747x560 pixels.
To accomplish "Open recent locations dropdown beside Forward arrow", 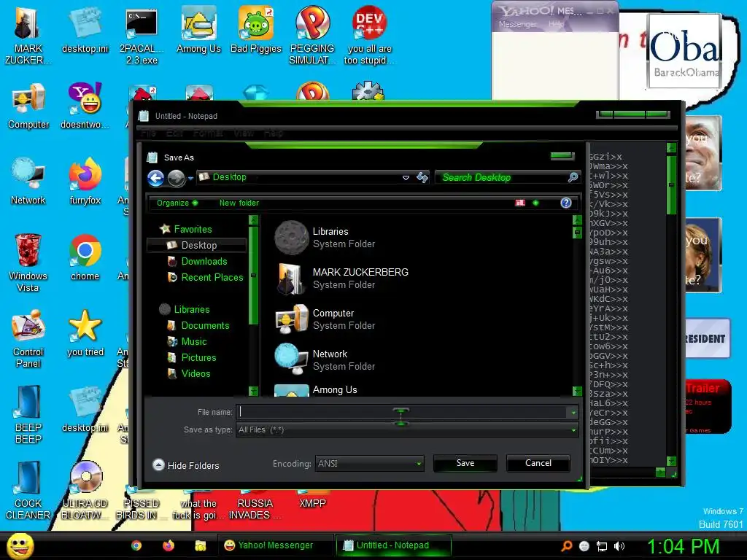I will point(190,179).
